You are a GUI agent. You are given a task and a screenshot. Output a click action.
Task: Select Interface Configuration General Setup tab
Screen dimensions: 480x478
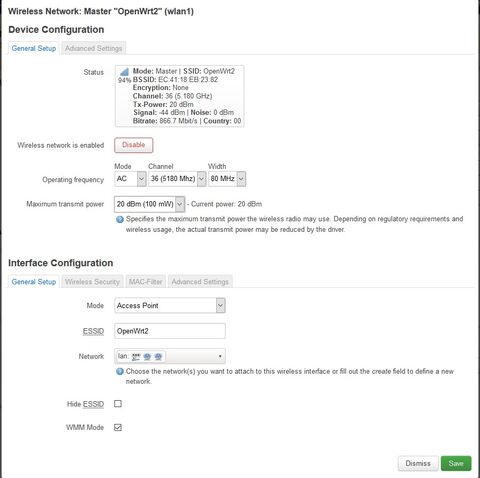click(34, 282)
